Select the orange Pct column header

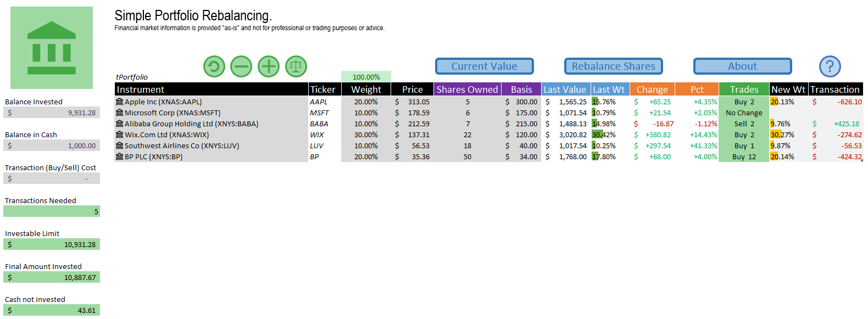(x=697, y=89)
